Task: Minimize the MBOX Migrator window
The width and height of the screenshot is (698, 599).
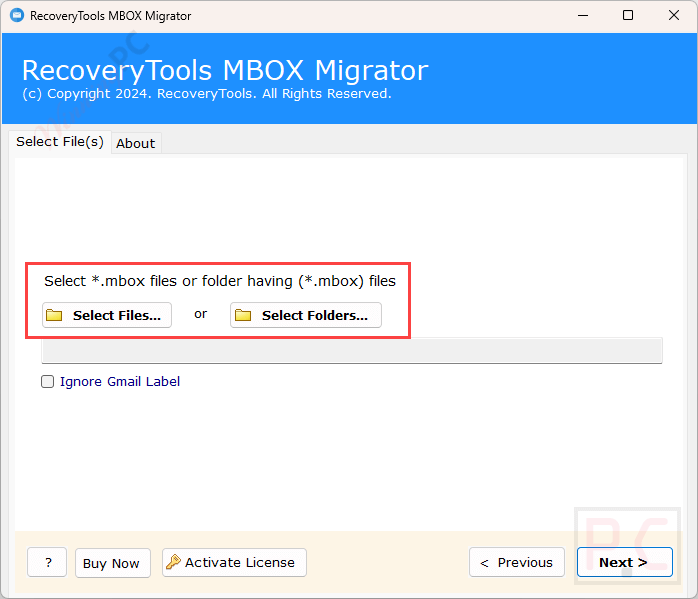Action: [x=583, y=16]
